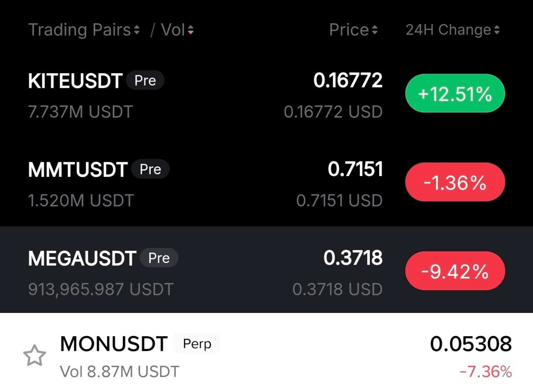
Task: Click the Price sort arrow icon
Action: pyautogui.click(x=374, y=30)
